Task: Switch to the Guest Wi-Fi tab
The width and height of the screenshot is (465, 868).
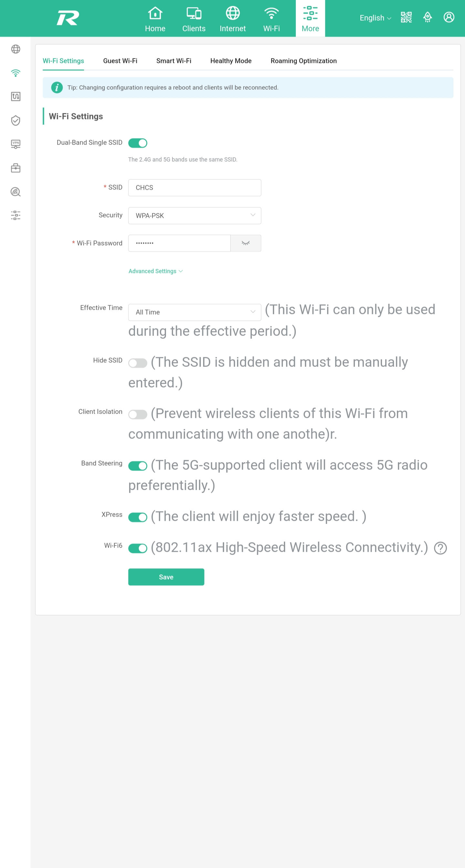Action: [x=120, y=61]
